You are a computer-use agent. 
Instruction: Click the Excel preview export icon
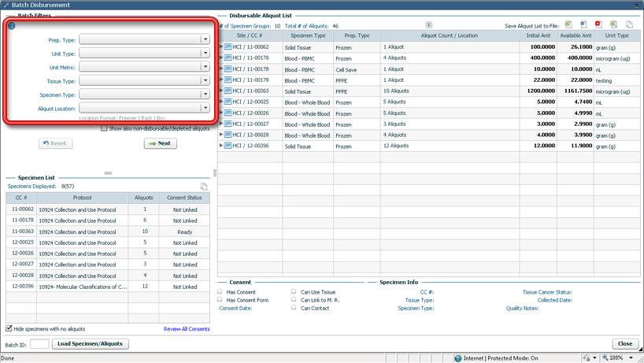(x=613, y=24)
